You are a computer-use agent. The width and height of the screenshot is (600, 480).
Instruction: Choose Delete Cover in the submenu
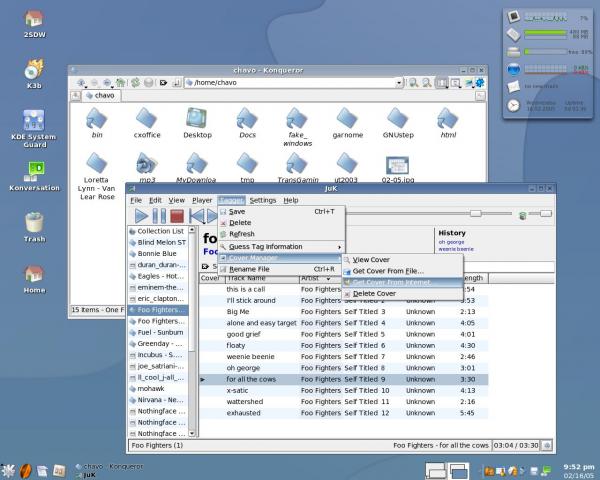coord(403,294)
